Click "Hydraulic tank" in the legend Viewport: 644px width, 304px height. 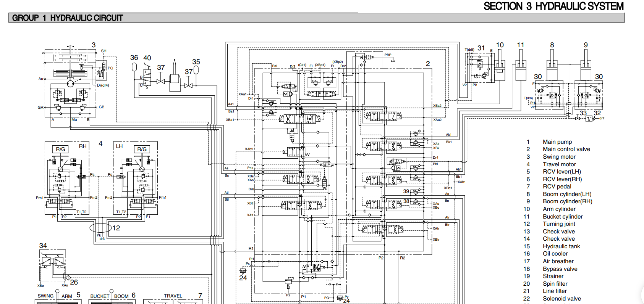pyautogui.click(x=561, y=246)
